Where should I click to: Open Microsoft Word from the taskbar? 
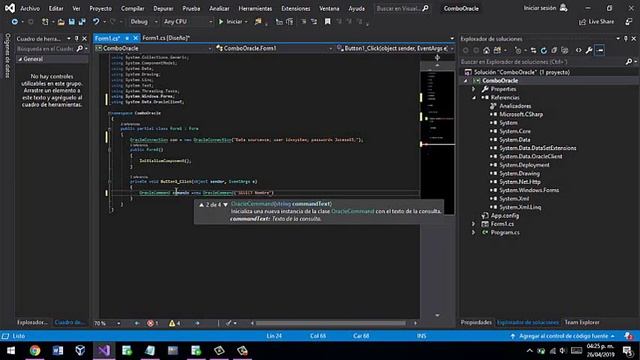(x=58, y=350)
